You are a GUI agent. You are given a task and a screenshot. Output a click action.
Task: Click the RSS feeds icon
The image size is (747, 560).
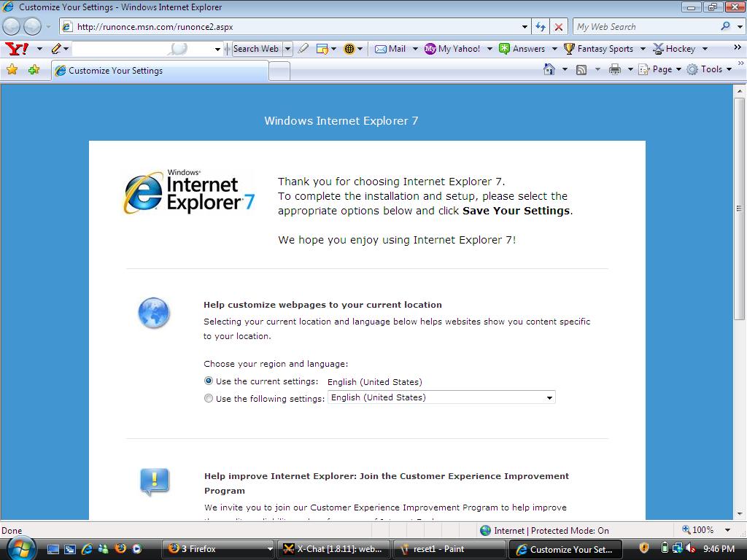(x=581, y=70)
